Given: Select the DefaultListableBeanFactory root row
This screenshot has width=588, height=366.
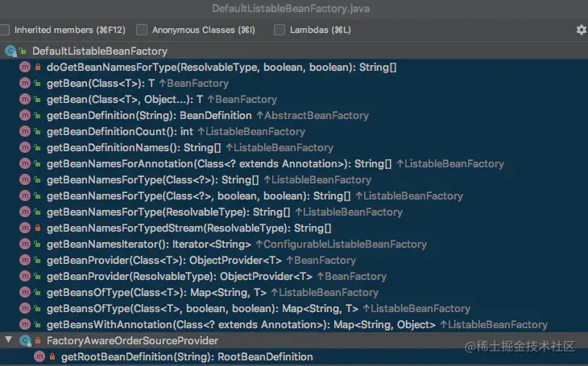Looking at the screenshot, I should pyautogui.click(x=294, y=51).
